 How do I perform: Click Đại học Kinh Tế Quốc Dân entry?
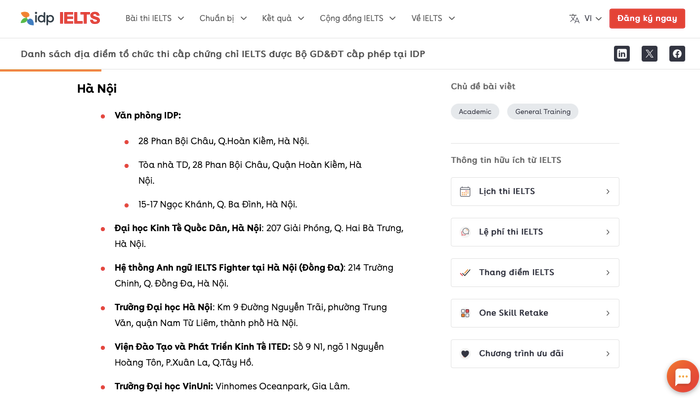pos(259,236)
